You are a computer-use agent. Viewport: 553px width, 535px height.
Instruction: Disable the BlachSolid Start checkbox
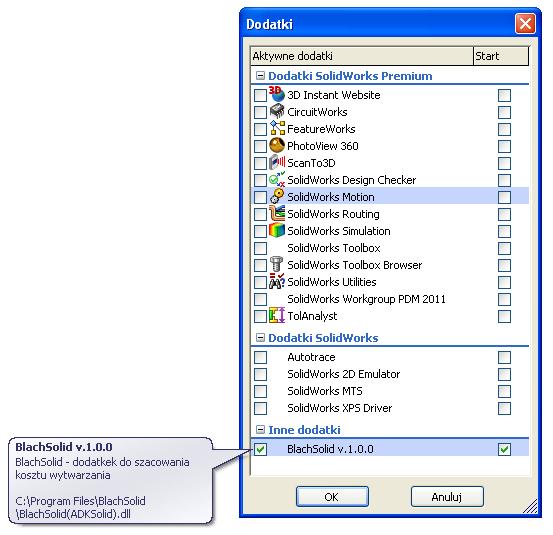[x=504, y=449]
